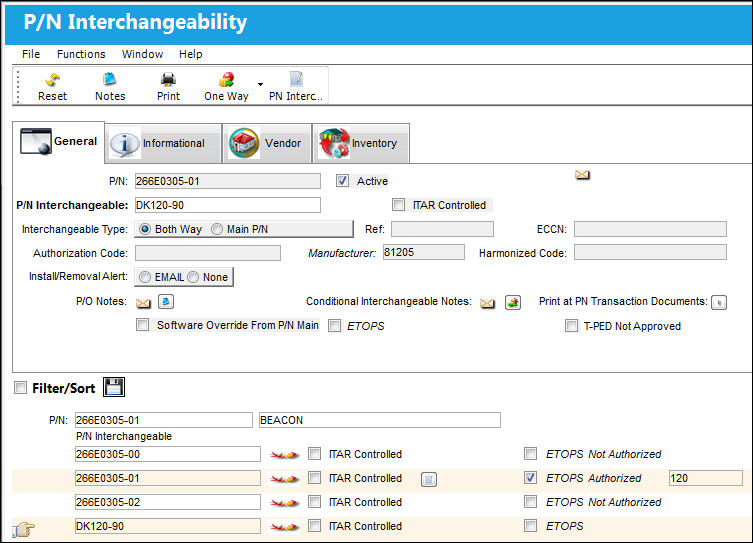Open the Informational tab
Image resolution: width=753 pixels, height=543 pixels.
click(x=163, y=144)
